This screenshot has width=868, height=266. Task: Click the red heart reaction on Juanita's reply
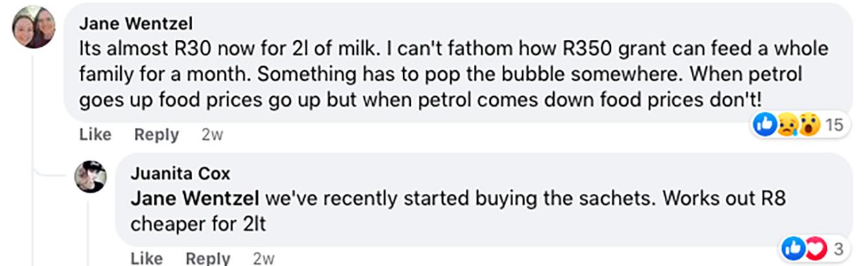pos(815,248)
